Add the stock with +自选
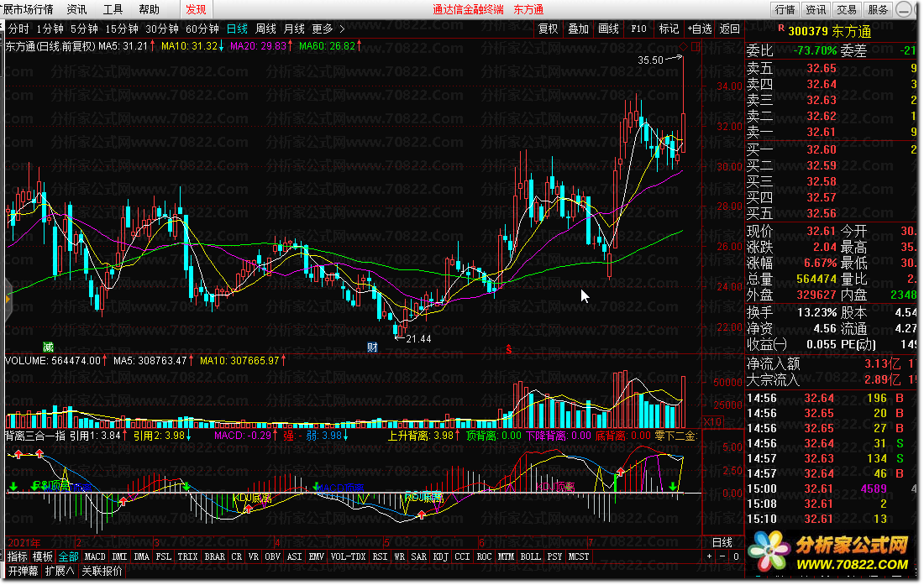Viewport: 924px width, 585px height. 700,29
